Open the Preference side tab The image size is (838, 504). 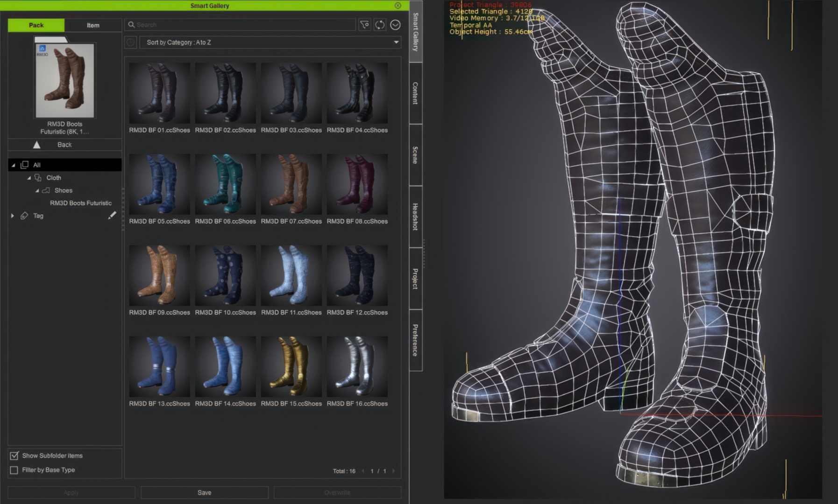coord(416,340)
